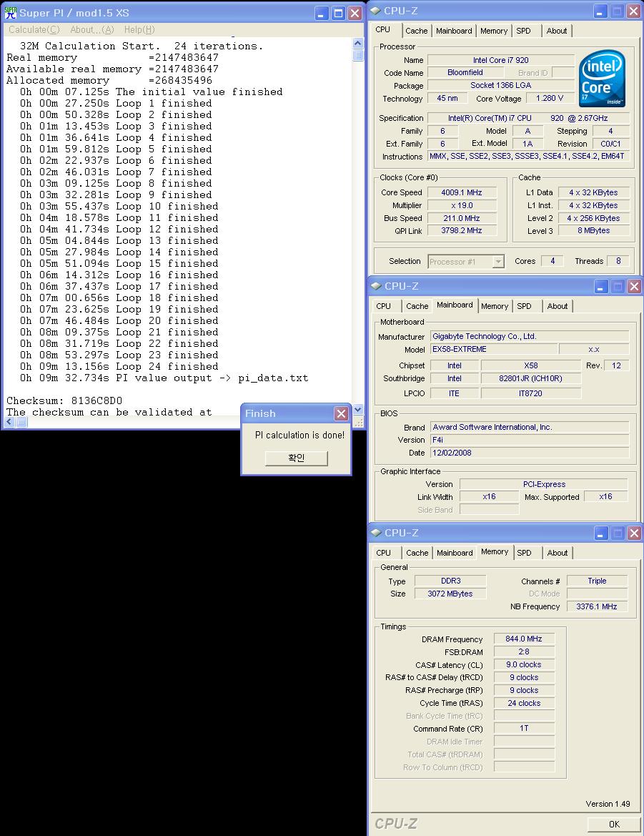
Task: Close the Finish dialog with its X button
Action: [x=341, y=413]
